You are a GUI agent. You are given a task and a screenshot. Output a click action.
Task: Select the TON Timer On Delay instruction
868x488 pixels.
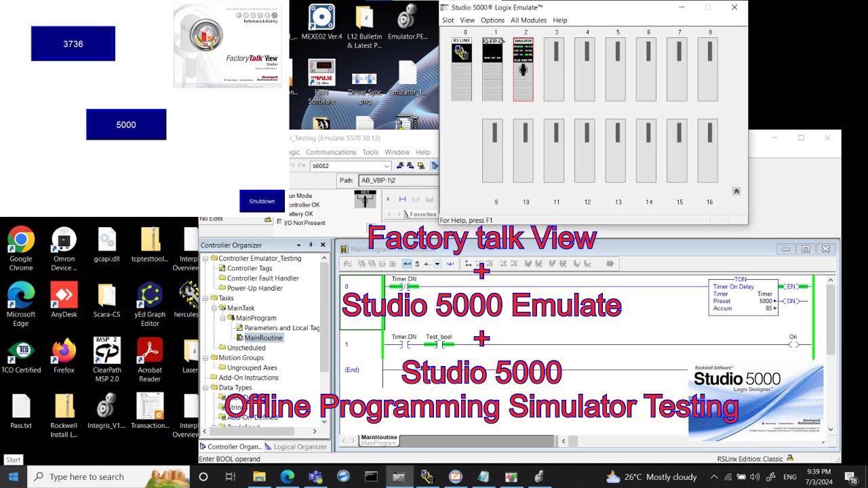[743, 298]
